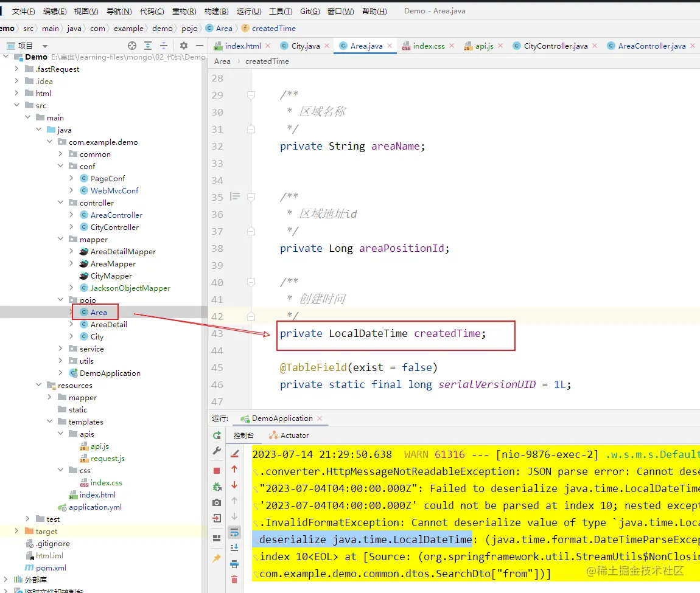Open the Actuator tab

tap(289, 435)
